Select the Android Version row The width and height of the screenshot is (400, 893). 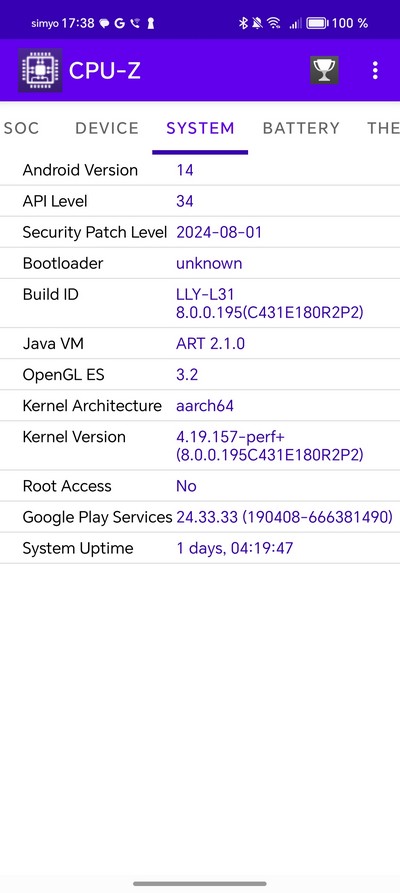[200, 170]
